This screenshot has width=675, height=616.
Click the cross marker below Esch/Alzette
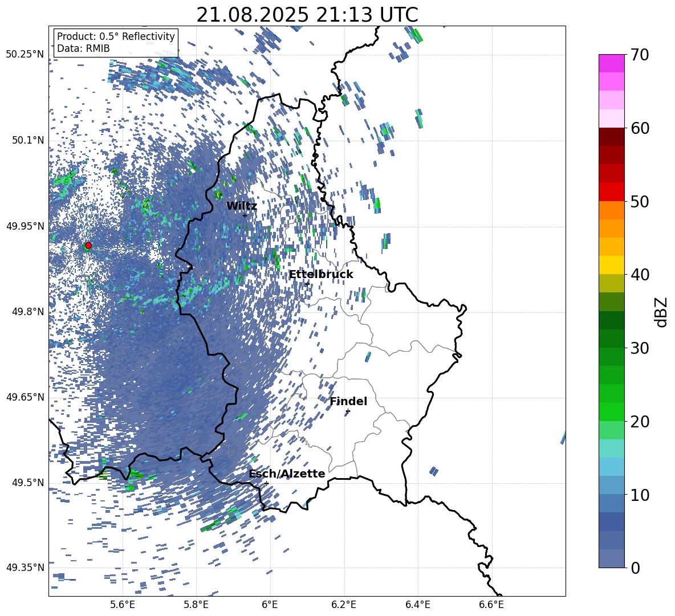tap(266, 483)
